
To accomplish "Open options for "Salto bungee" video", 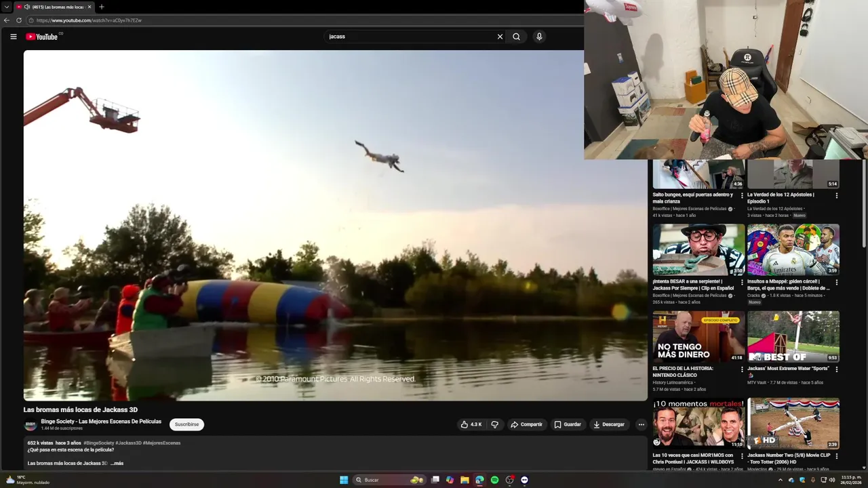I will click(742, 195).
